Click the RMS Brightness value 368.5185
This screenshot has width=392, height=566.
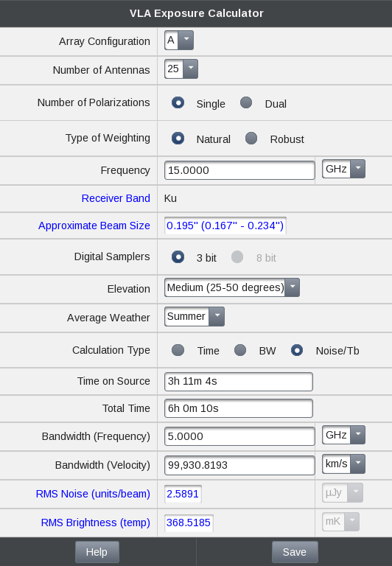(189, 523)
